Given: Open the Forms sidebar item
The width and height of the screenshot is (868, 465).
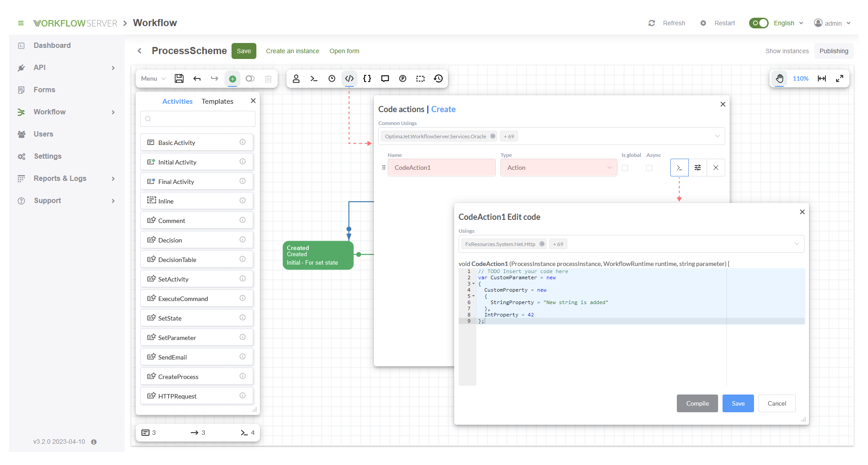Looking at the screenshot, I should [x=44, y=90].
